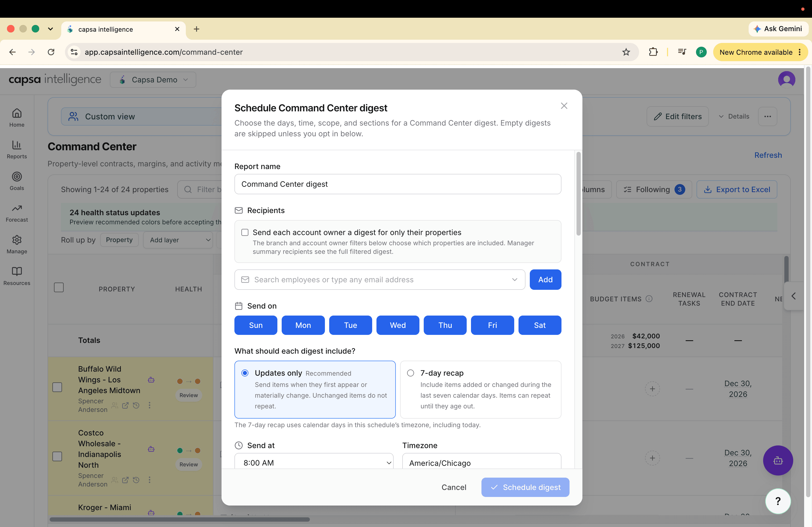
Task: Click the Report name input field
Action: (x=398, y=184)
